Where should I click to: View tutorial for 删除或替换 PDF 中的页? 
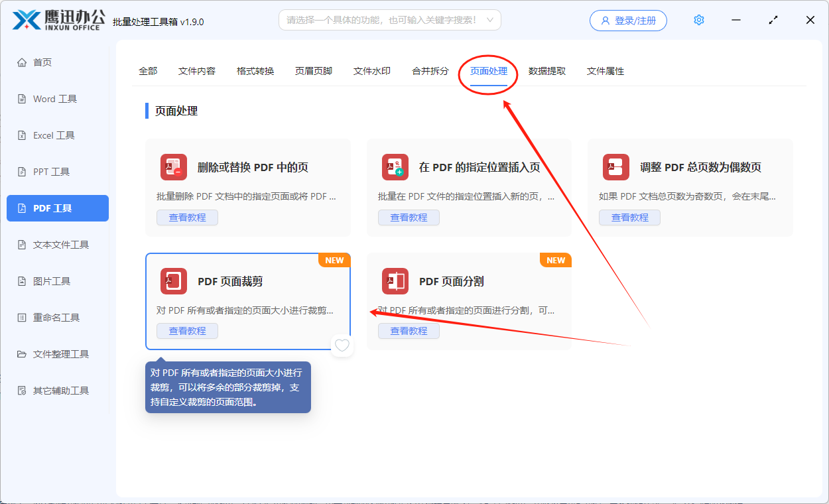187,217
